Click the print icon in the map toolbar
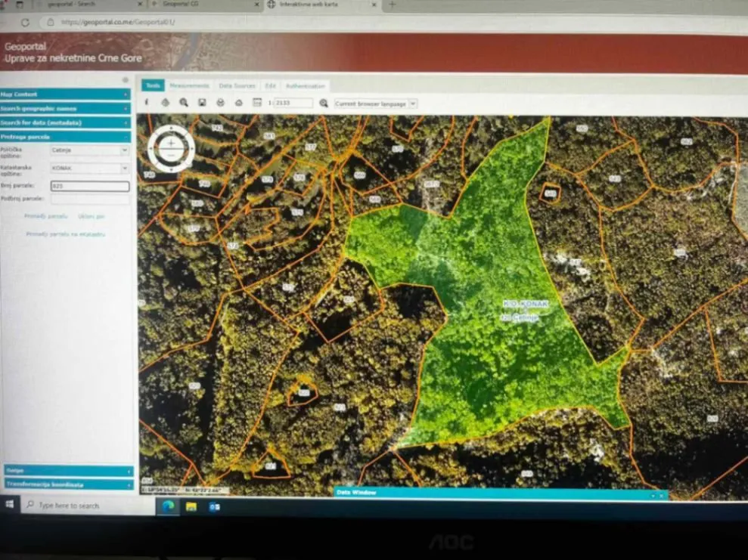The height and width of the screenshot is (560, 748). 219,103
